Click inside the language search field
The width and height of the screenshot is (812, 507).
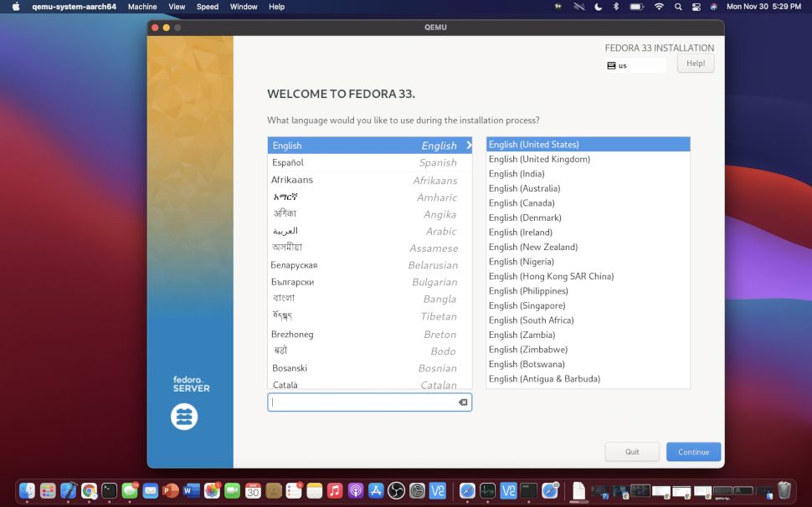[360, 402]
